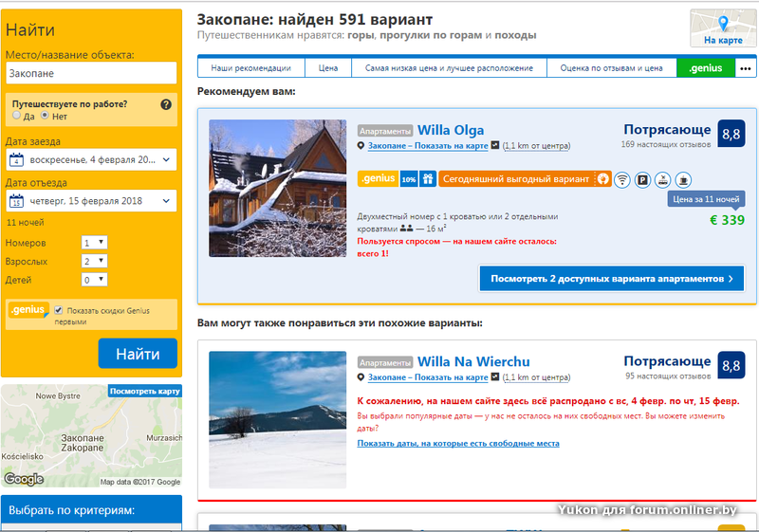Click the 10% discount badge icon
Viewport: 759px width, 532px height.
point(409,179)
